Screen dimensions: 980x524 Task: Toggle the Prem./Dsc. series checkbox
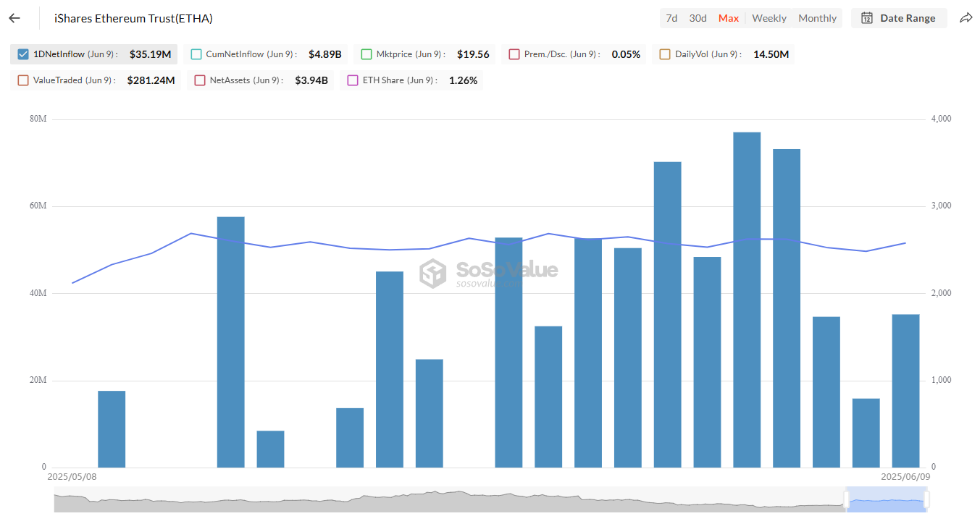point(514,54)
